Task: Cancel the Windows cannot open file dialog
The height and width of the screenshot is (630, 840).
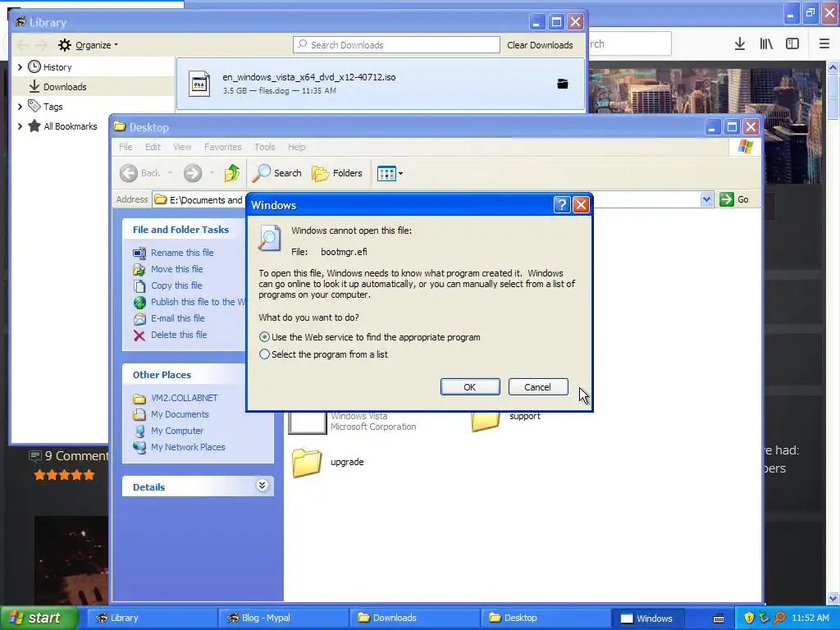Action: (x=538, y=387)
